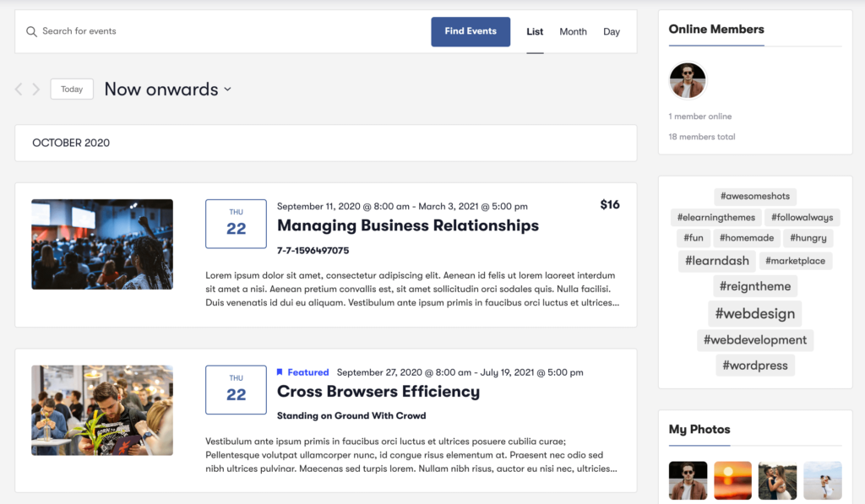The width and height of the screenshot is (865, 504).
Task: Switch to the Month view tab
Action: pyautogui.click(x=574, y=32)
